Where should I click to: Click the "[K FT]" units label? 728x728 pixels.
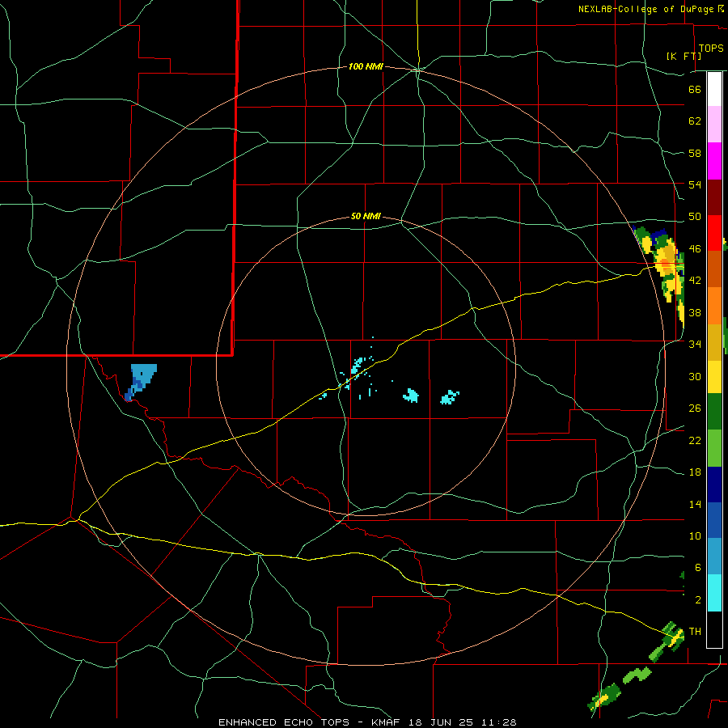[x=684, y=56]
